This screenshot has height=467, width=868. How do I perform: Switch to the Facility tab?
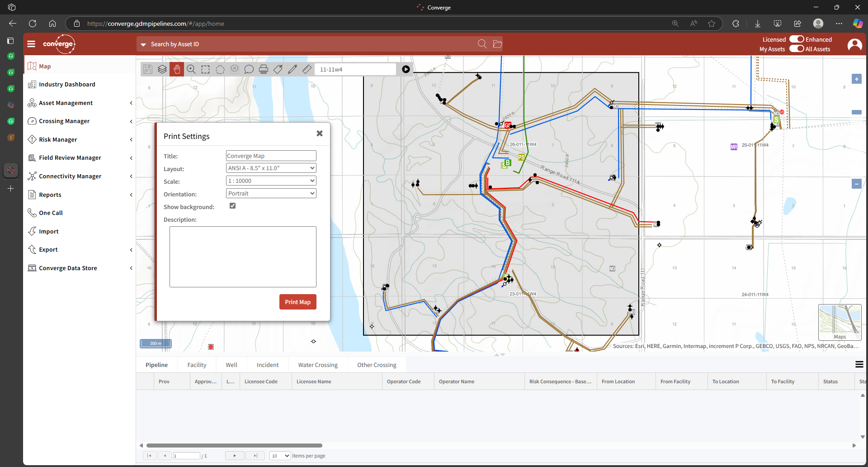(x=197, y=365)
